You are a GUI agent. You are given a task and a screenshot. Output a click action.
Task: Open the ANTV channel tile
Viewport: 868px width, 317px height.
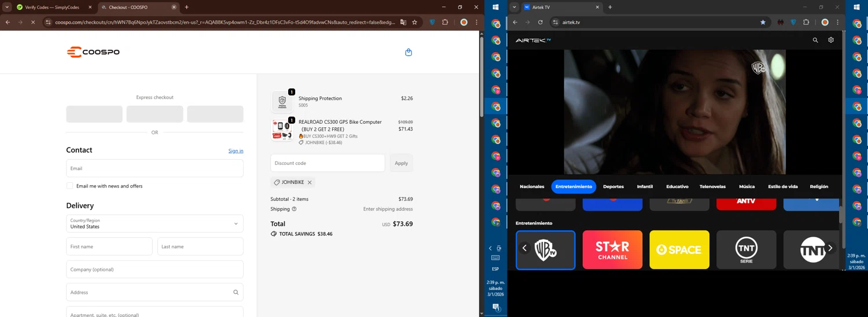[746, 204]
